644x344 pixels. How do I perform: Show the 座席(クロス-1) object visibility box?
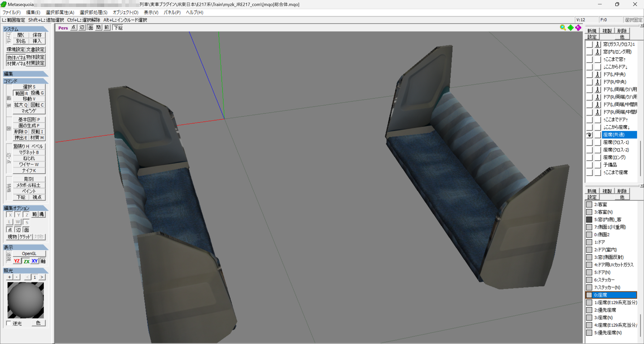[589, 142]
